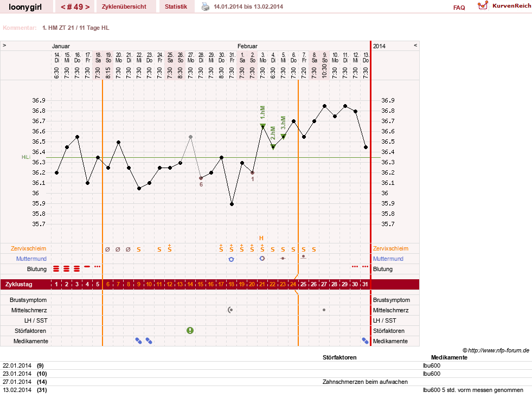Click Muttermund circle icon on day 18
This screenshot has width=532, height=411.
coord(232,259)
